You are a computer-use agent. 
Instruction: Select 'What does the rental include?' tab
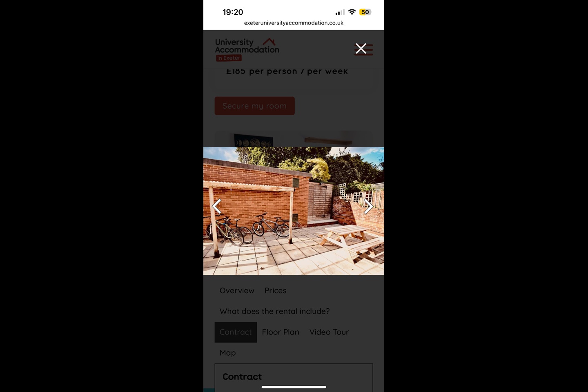274,312
